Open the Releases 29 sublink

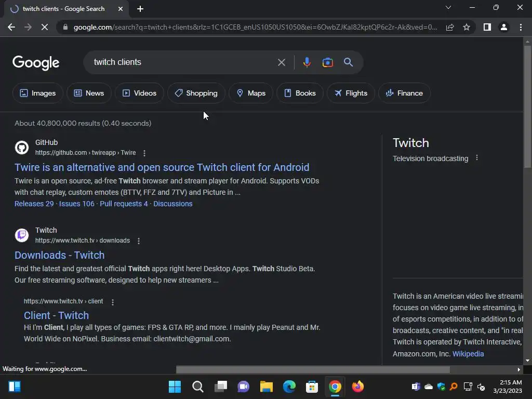click(34, 204)
